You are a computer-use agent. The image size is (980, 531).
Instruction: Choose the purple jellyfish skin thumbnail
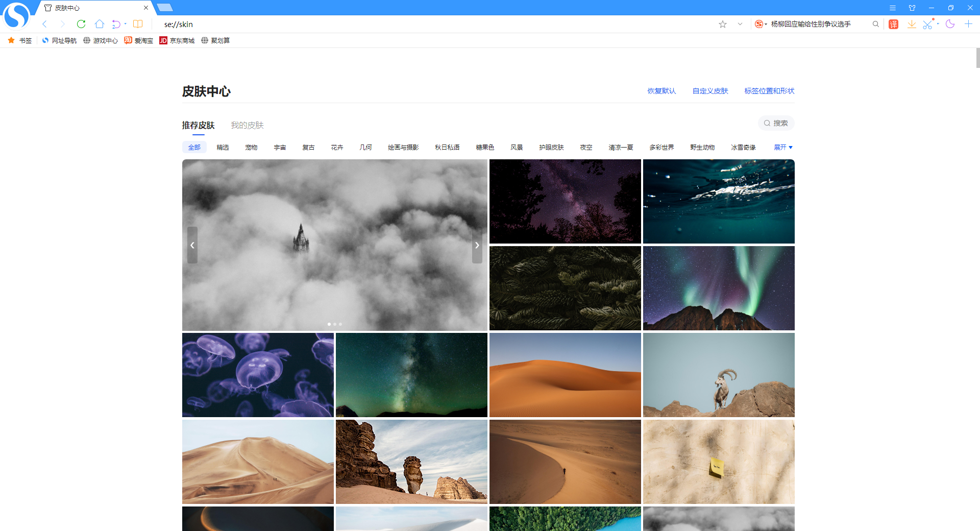[258, 375]
